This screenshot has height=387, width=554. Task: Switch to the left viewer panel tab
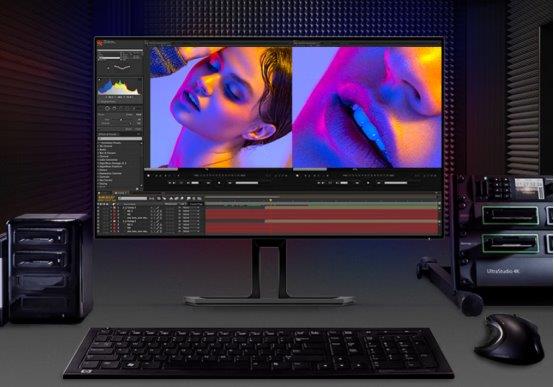click(159, 43)
